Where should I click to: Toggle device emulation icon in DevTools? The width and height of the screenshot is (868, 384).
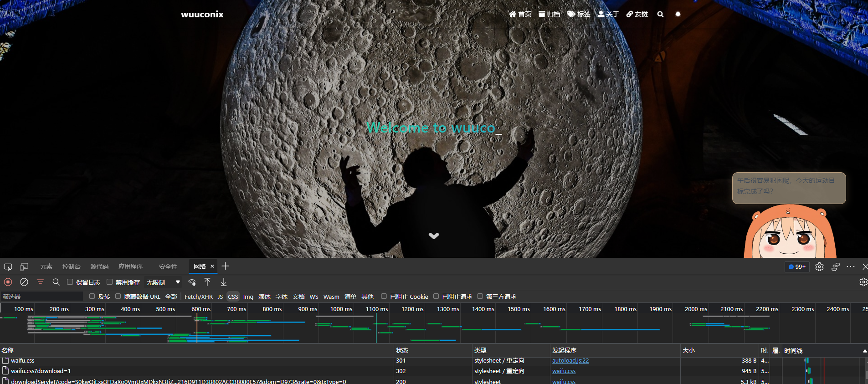[24, 267]
